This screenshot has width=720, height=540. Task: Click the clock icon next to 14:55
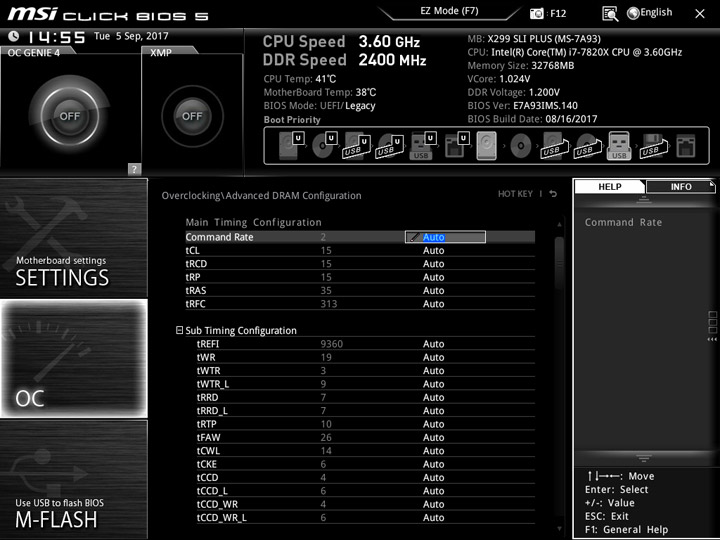(13, 36)
